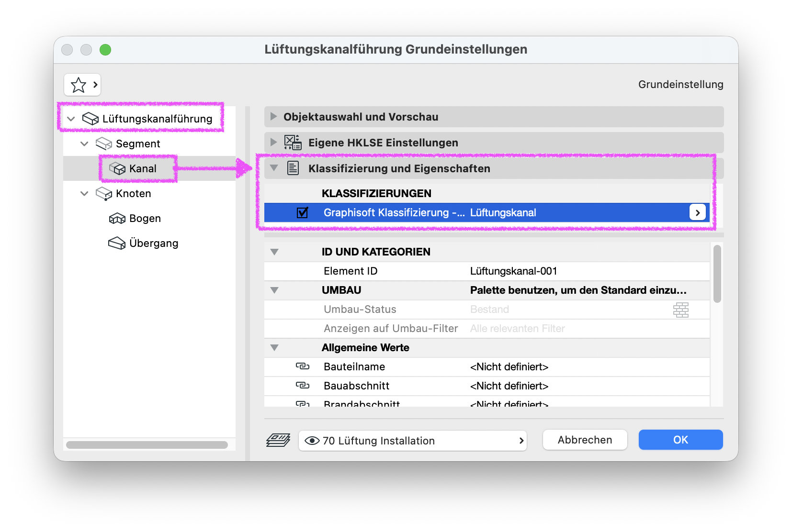
Task: Click the link icon beside Bauabschnitt
Action: pos(303,386)
